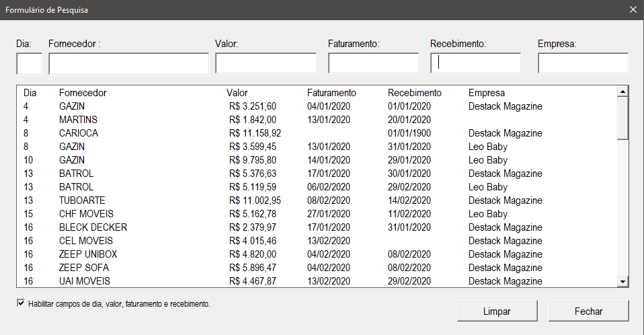Focus the Fornecedor input field
Viewport: 644px width, 335px height.
[x=128, y=64]
